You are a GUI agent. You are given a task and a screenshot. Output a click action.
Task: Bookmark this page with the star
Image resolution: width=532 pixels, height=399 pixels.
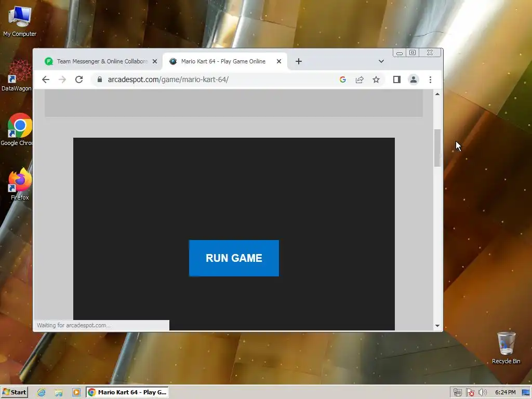[x=376, y=79]
